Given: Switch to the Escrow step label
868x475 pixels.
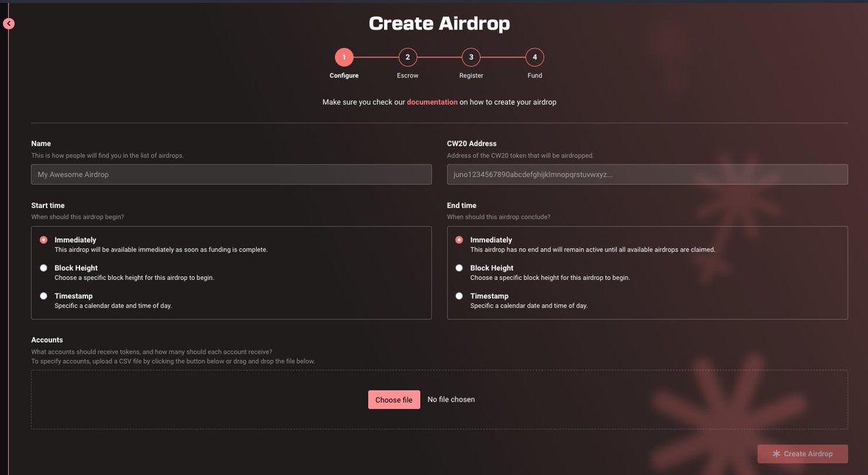Looking at the screenshot, I should [407, 74].
